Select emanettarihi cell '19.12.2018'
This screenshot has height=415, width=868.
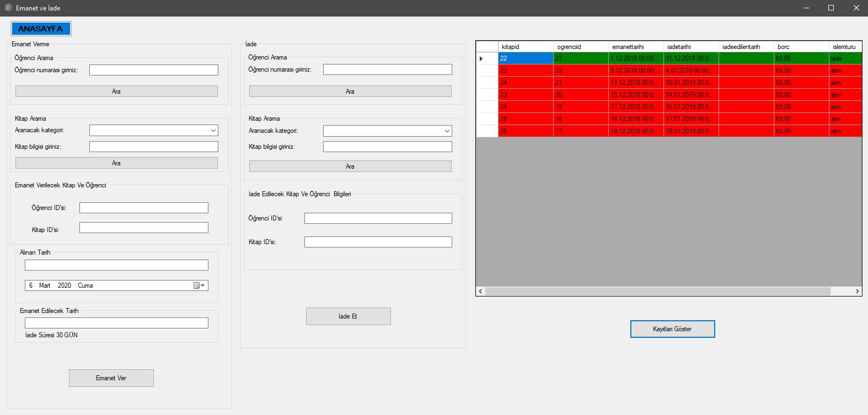click(636, 131)
